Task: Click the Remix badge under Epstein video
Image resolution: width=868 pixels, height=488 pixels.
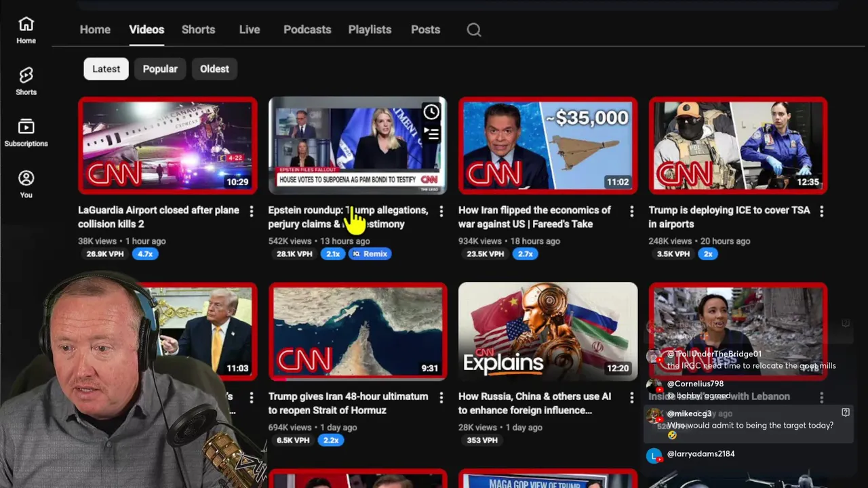Action: (x=370, y=253)
